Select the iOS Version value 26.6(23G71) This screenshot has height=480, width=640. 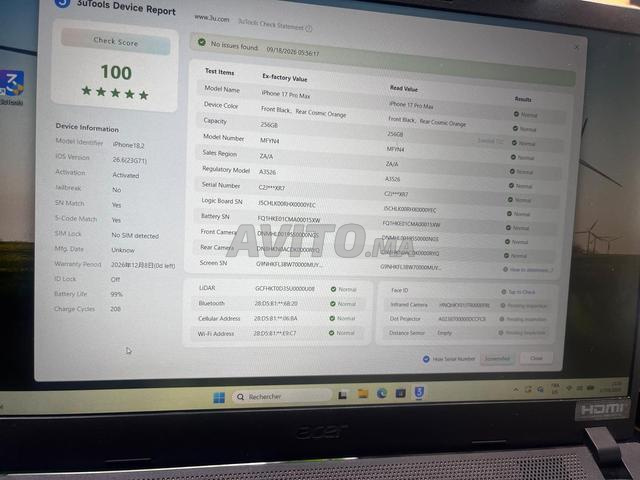tap(129, 160)
